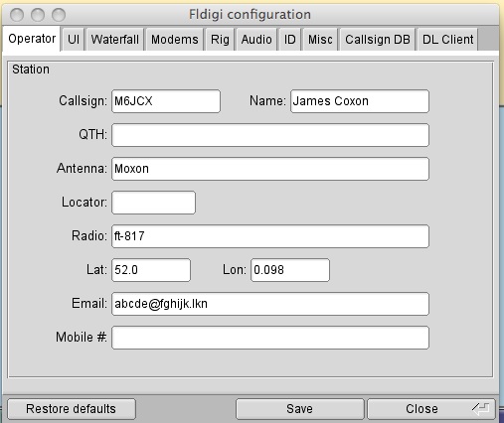The width and height of the screenshot is (504, 423).
Task: Switch to the DL Client tab
Action: pyautogui.click(x=447, y=40)
